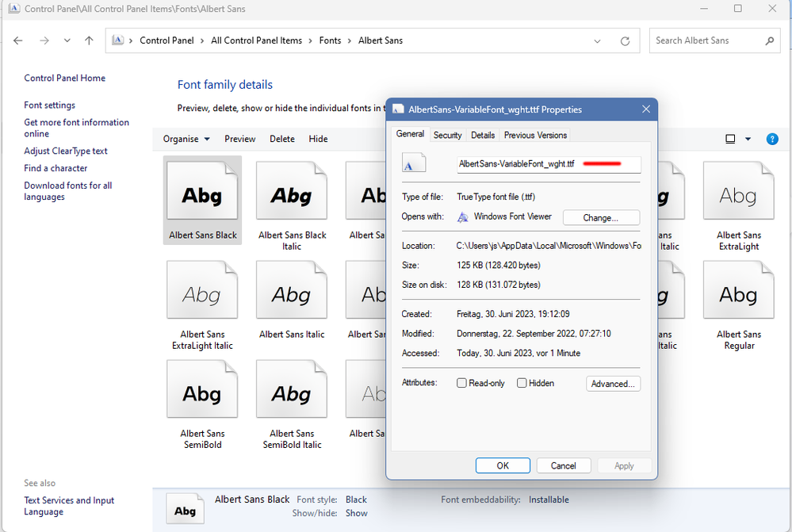Click the Albert Sans Black Italic font icon
Image resolution: width=792 pixels, height=532 pixels.
click(291, 193)
